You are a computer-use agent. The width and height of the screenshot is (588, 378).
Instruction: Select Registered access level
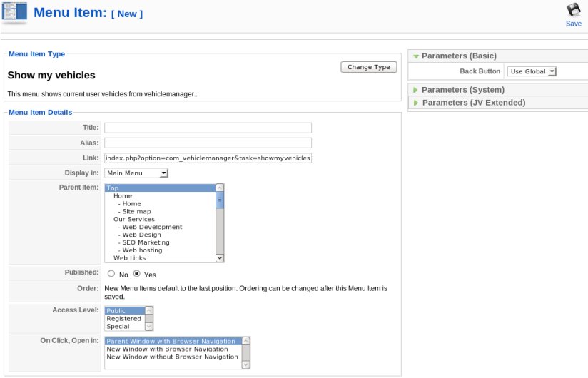pyautogui.click(x=123, y=318)
